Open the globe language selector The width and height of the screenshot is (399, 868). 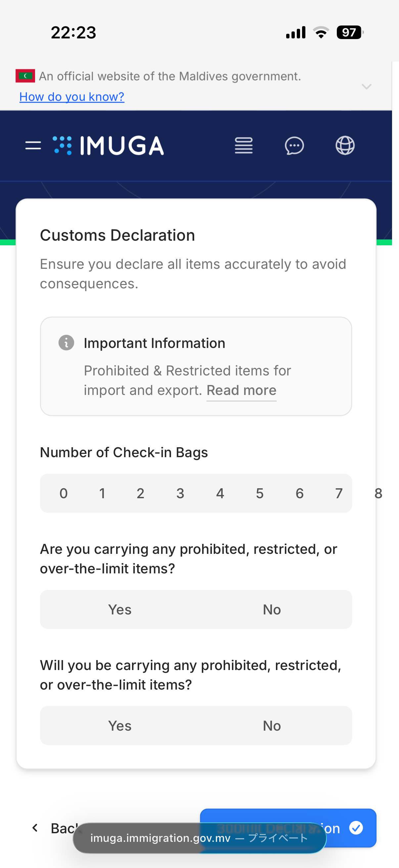[345, 146]
